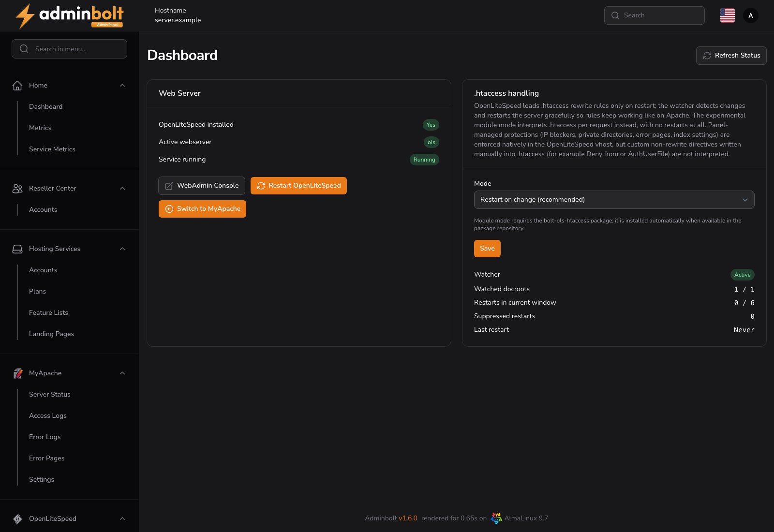Click the Yes installed badge

coord(431,125)
